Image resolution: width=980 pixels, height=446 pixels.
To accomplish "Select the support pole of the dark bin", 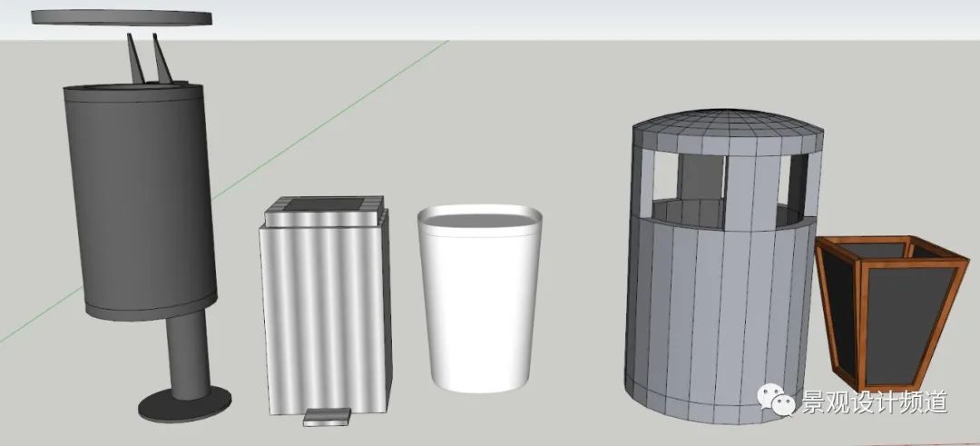I will (190, 354).
